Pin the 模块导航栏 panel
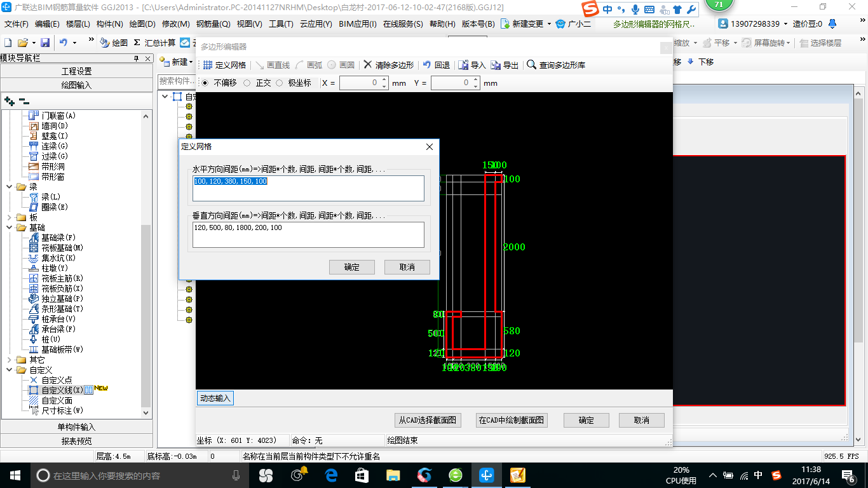 coord(136,58)
